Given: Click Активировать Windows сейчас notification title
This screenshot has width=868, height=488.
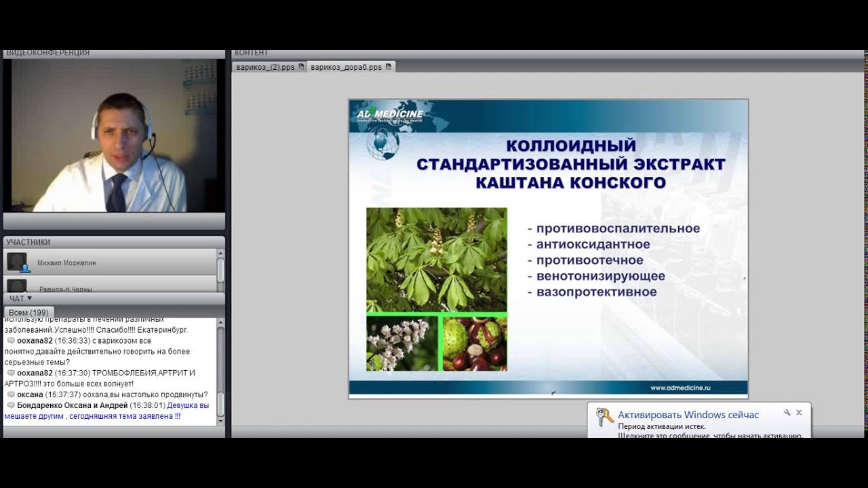Looking at the screenshot, I should (688, 415).
